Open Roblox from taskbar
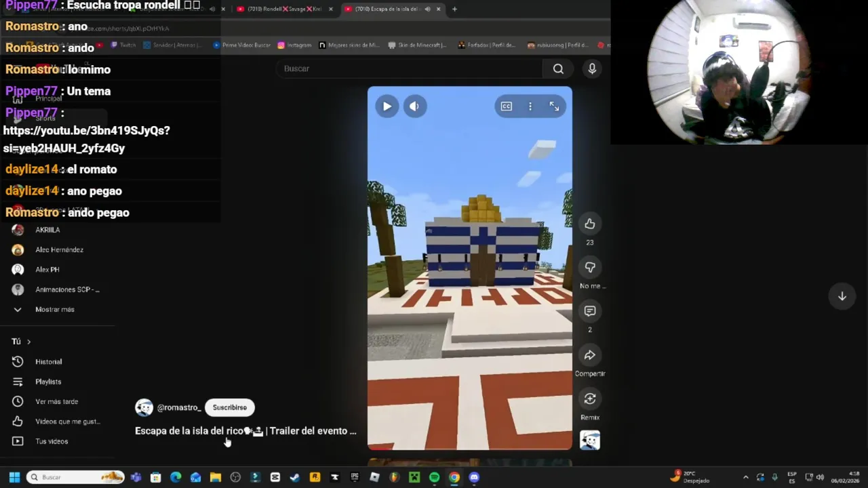This screenshot has width=868, height=488. click(x=374, y=477)
